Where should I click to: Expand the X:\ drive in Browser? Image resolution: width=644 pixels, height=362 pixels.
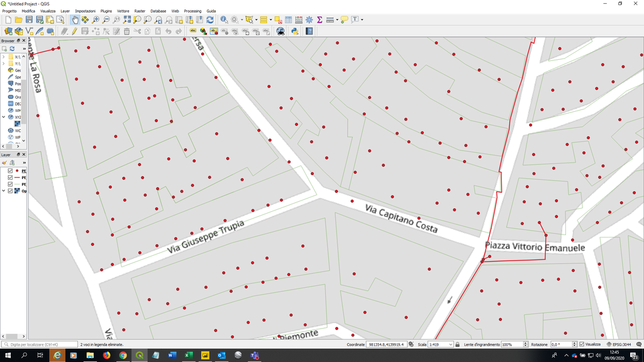click(4, 57)
